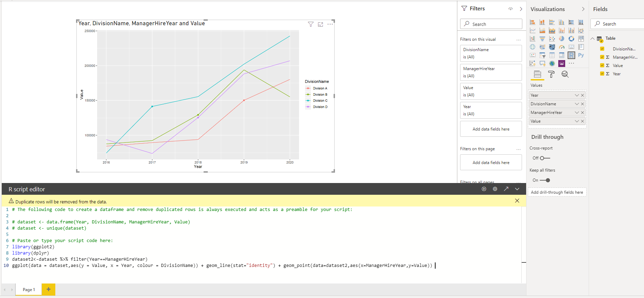Choose the scatter chart visual
Screen dimensions: 644x298
tap(552, 39)
